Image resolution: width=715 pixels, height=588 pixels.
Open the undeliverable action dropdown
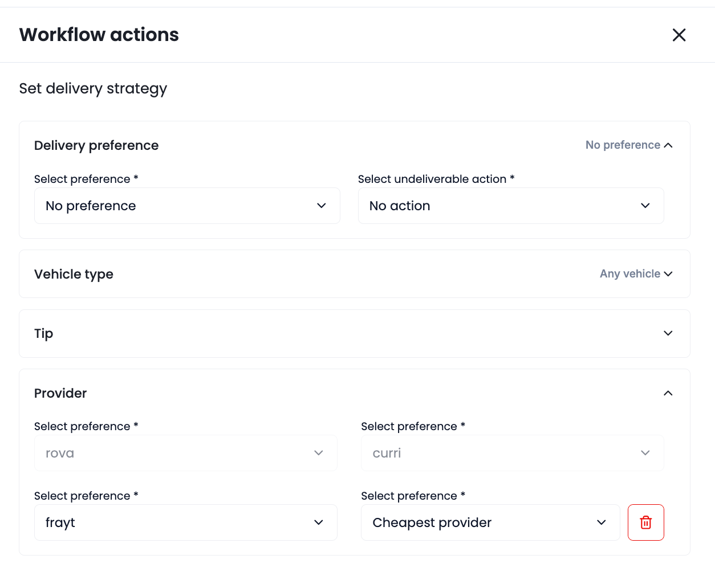point(510,206)
